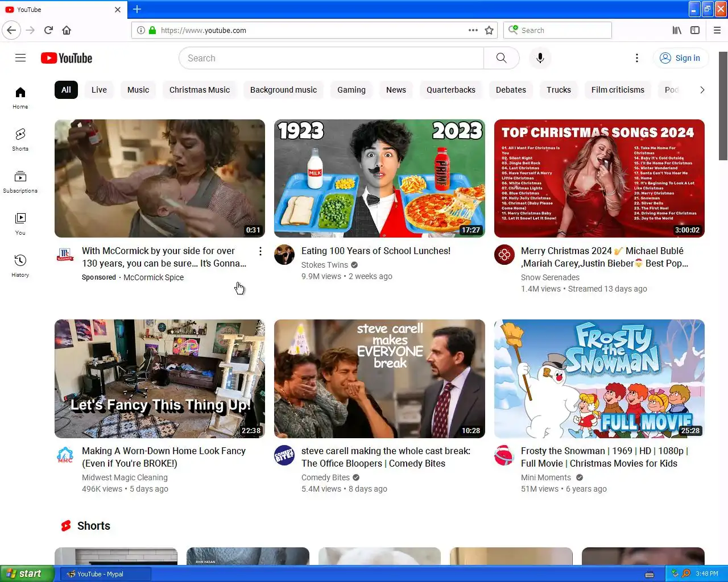Click the McCormick Spice sponsor name
This screenshot has height=582, width=728.
click(154, 277)
